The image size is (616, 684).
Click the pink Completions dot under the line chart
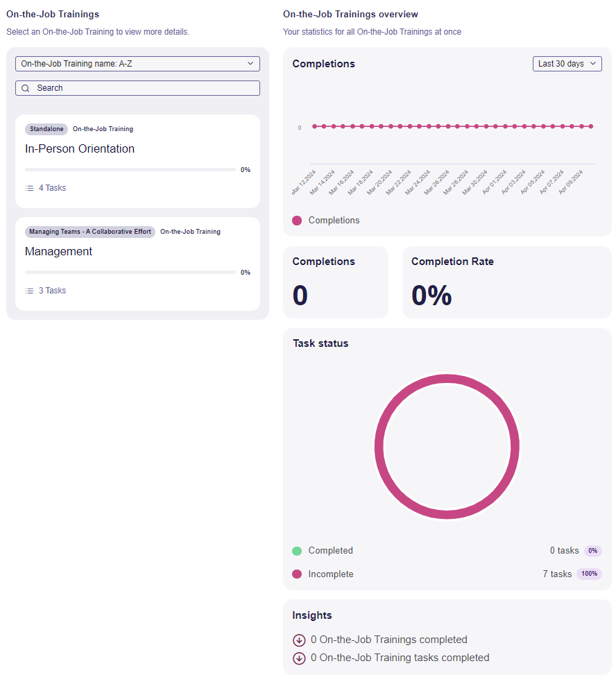coord(297,220)
